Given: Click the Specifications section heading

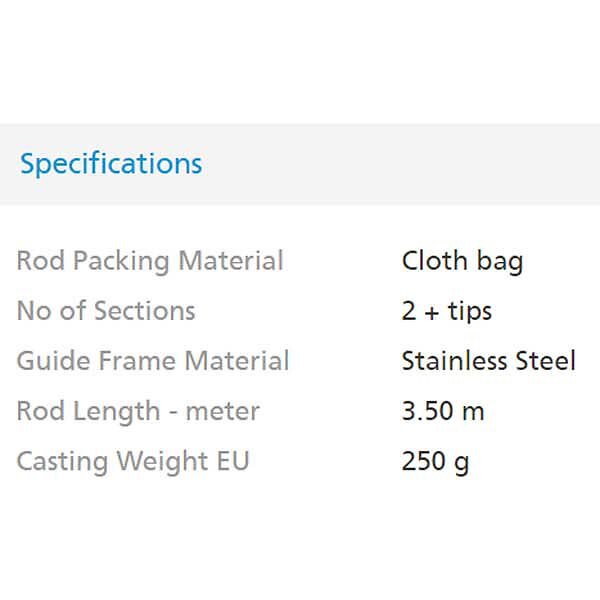Looking at the screenshot, I should [111, 164].
